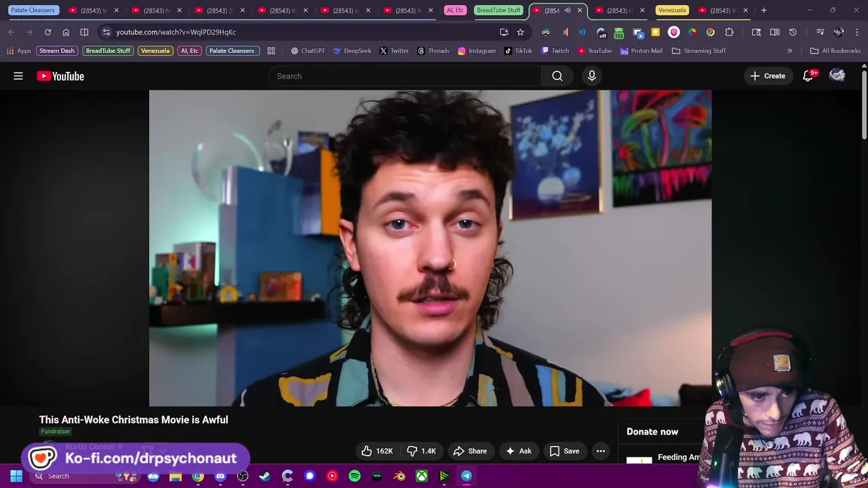Screen dimensions: 868x488
Task: Open the Twitch bookmark
Action: (555, 51)
